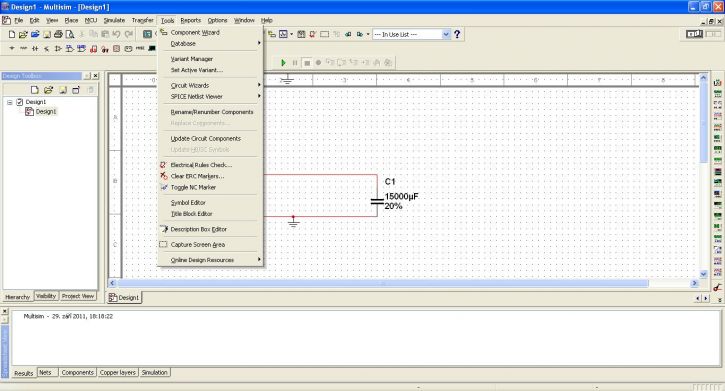Screen dimensions: 725x391
Task: Open the Reports menu
Action: pos(190,20)
